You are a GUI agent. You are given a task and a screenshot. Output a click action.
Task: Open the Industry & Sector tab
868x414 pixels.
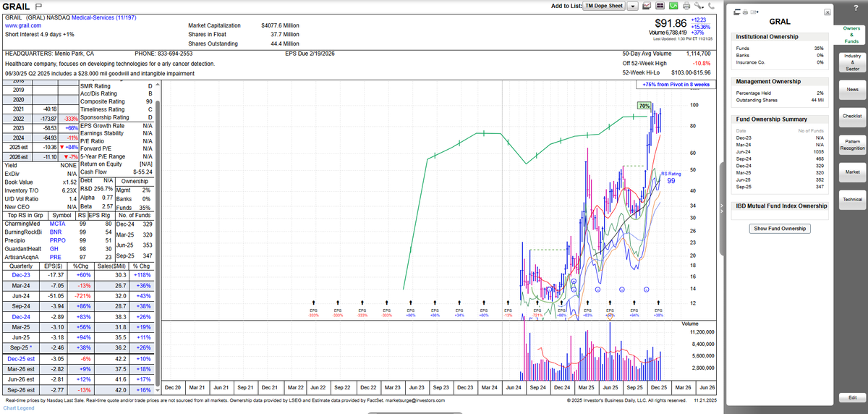[851, 62]
